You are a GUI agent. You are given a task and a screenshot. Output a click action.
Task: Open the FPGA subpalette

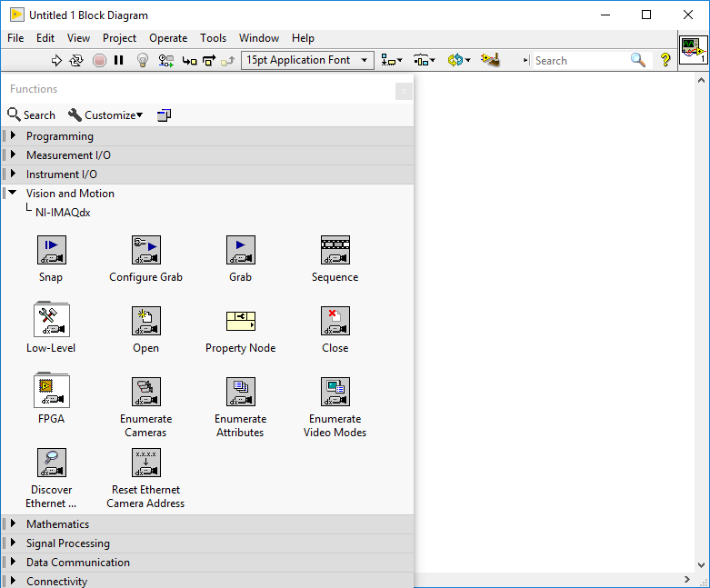[x=51, y=390]
